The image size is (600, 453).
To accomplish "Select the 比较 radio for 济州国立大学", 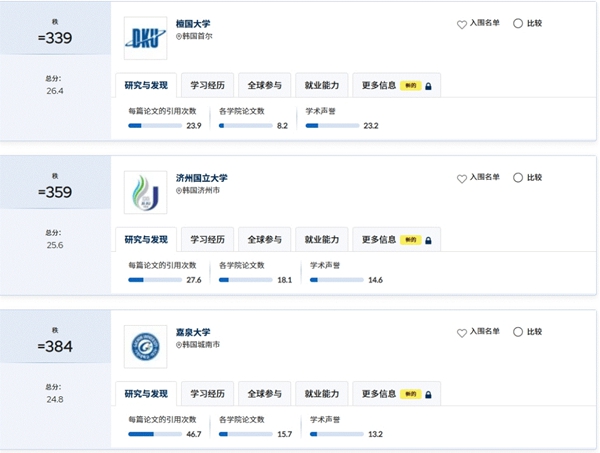I will click(518, 178).
